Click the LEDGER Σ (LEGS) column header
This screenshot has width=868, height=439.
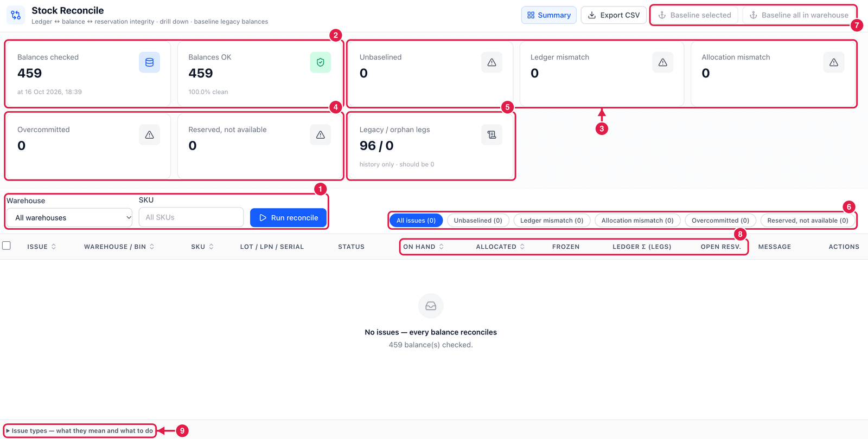pyautogui.click(x=642, y=247)
